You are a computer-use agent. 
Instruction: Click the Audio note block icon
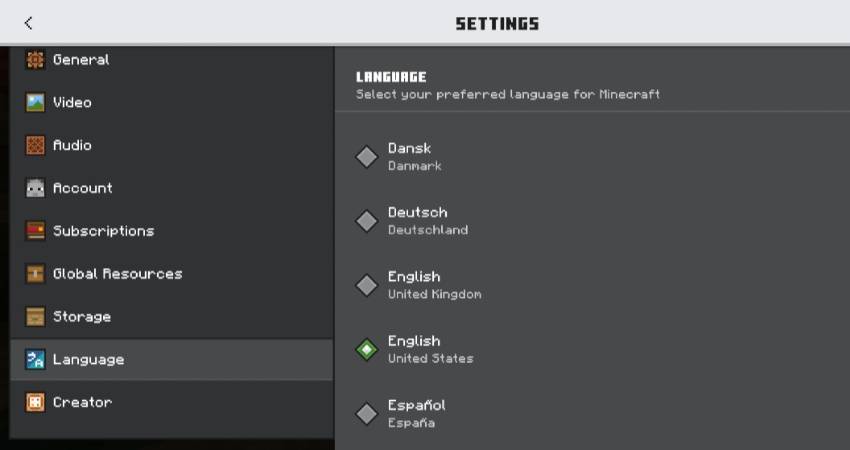[x=35, y=145]
